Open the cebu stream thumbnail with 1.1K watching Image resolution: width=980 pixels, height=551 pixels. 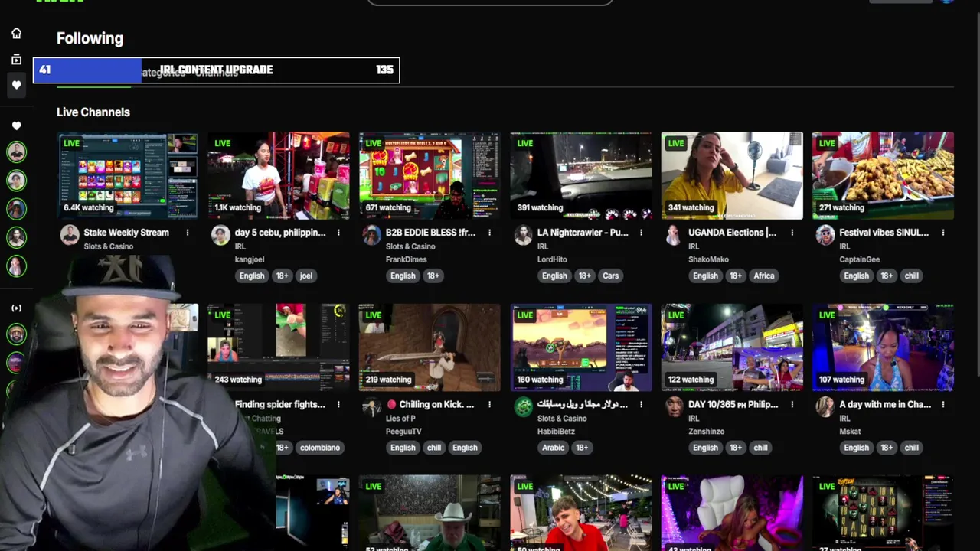pos(279,175)
